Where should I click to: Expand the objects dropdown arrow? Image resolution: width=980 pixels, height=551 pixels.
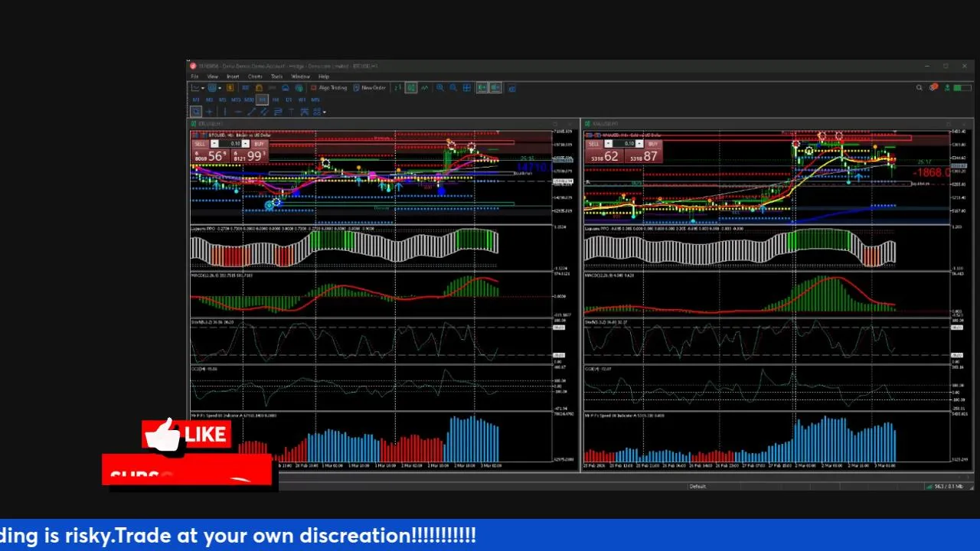324,112
